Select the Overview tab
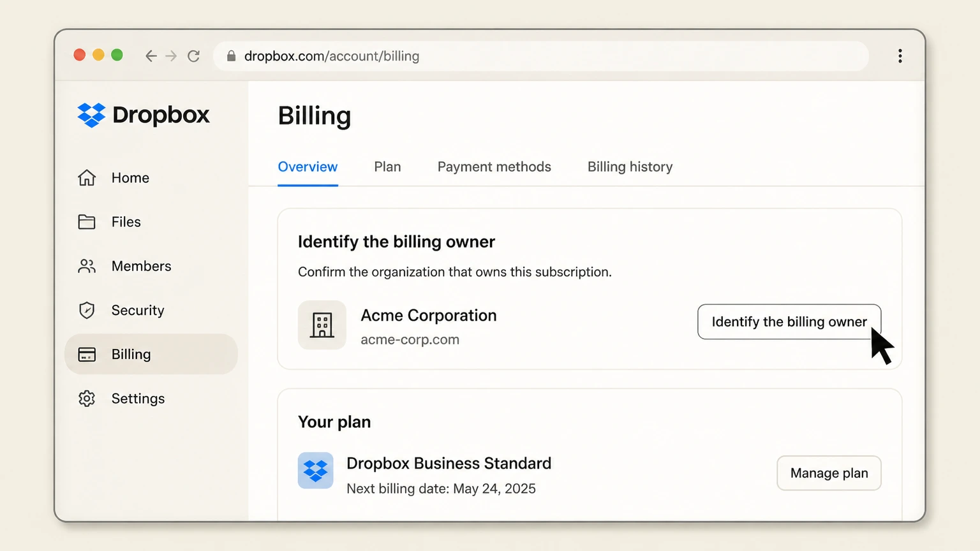Image resolution: width=980 pixels, height=551 pixels. point(308,167)
